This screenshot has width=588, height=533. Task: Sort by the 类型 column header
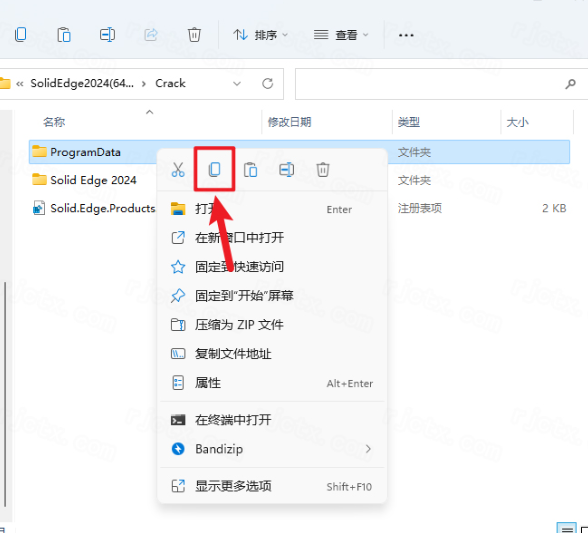pyautogui.click(x=409, y=122)
